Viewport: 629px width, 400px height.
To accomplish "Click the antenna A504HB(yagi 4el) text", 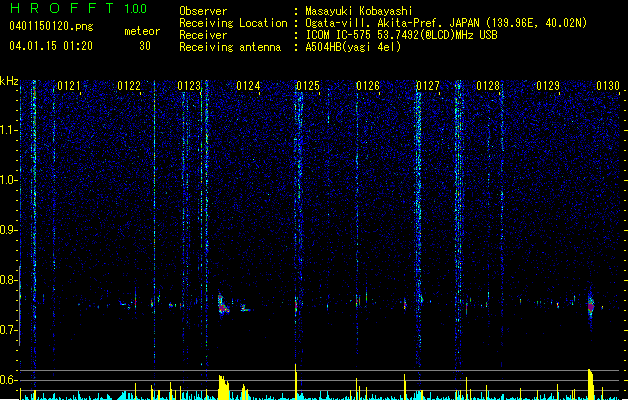I will point(353,47).
